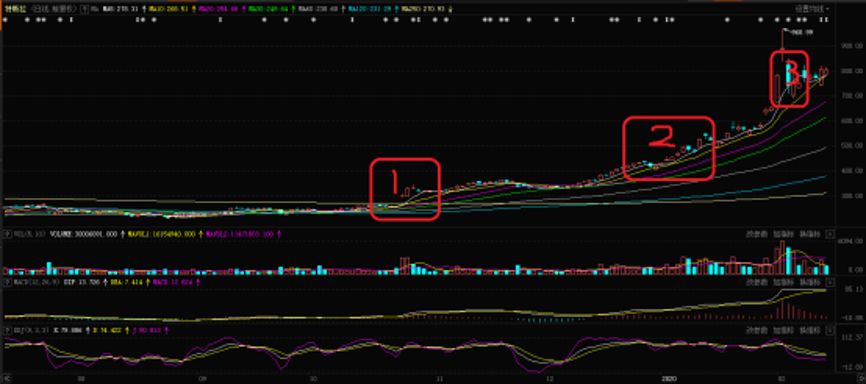Click the magenta MA20 value label
This screenshot has height=384, width=866.
coord(218,9)
